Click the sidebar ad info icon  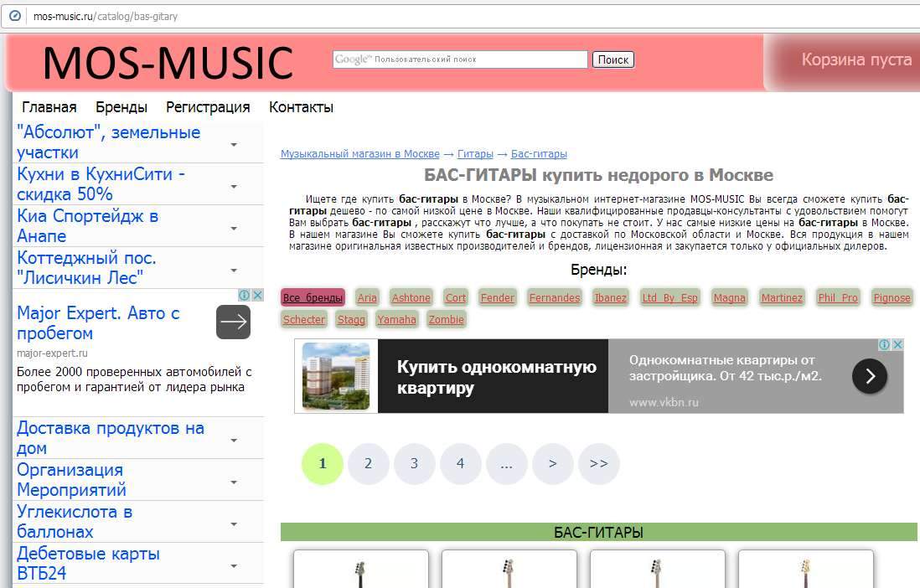[244, 295]
